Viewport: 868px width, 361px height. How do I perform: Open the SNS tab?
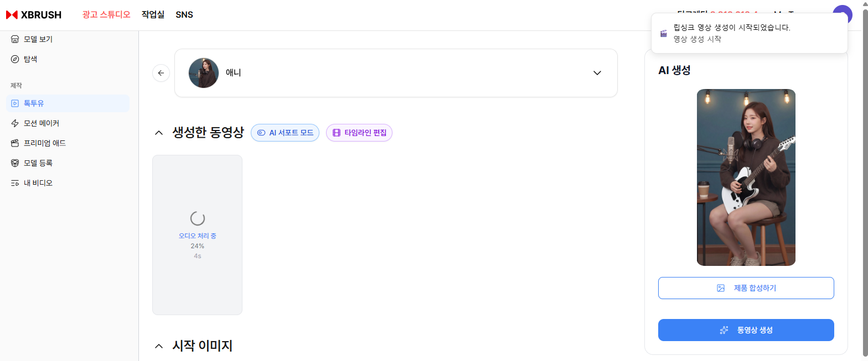pyautogui.click(x=184, y=15)
